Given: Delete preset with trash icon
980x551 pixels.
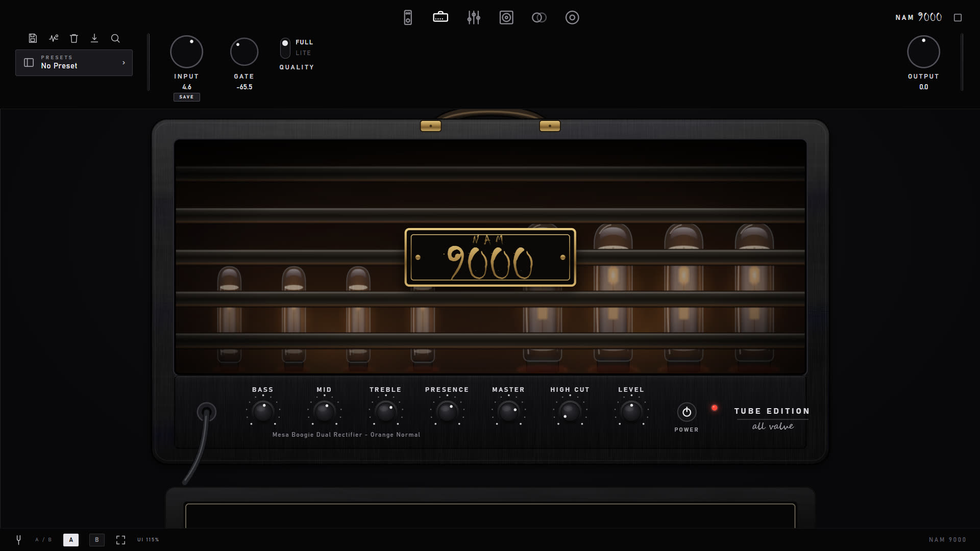Looking at the screenshot, I should pyautogui.click(x=74, y=38).
